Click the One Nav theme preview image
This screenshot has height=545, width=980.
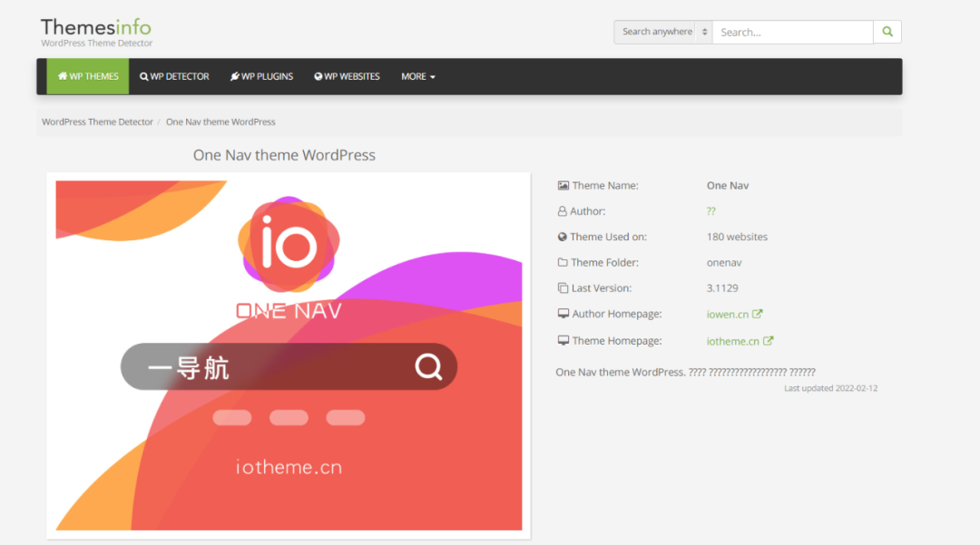tap(289, 355)
